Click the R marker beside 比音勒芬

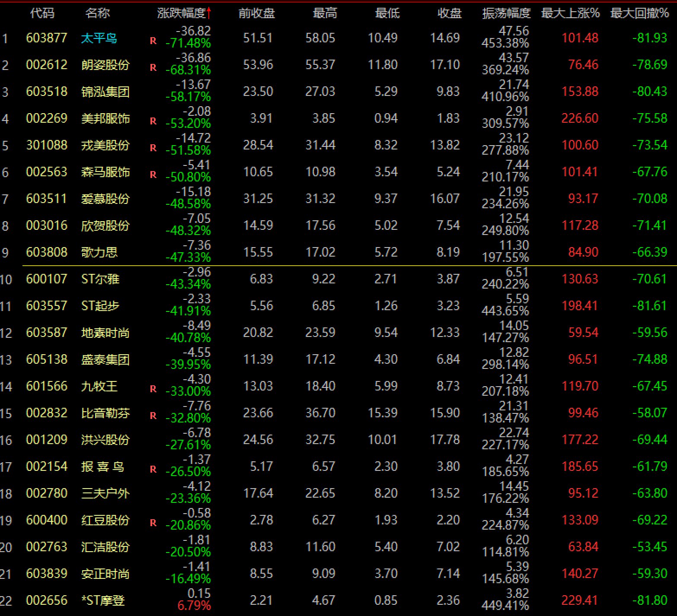[x=153, y=416]
